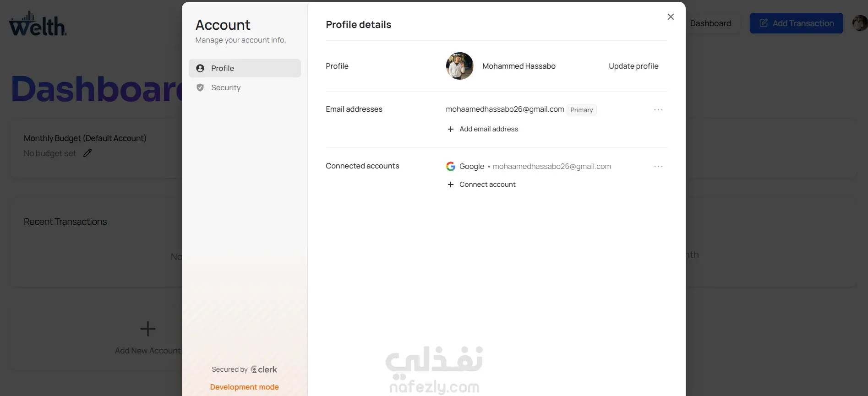Viewport: 868px width, 396px height.
Task: Click Update profile button
Action: [x=633, y=66]
